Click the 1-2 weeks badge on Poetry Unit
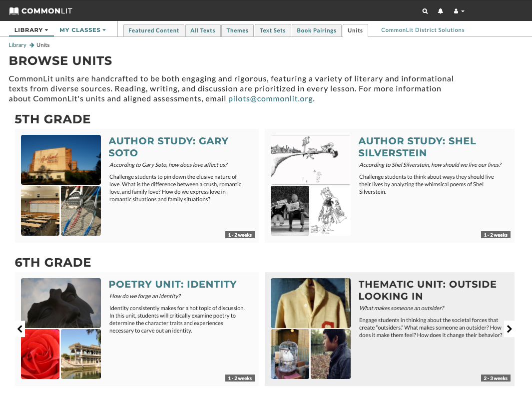Viewport: 532px width, 395px height. pos(240,379)
